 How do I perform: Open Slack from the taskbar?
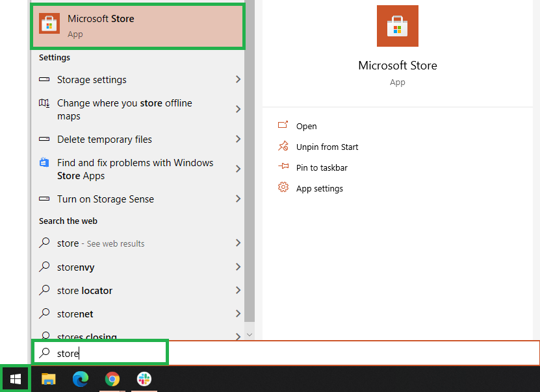coord(144,380)
